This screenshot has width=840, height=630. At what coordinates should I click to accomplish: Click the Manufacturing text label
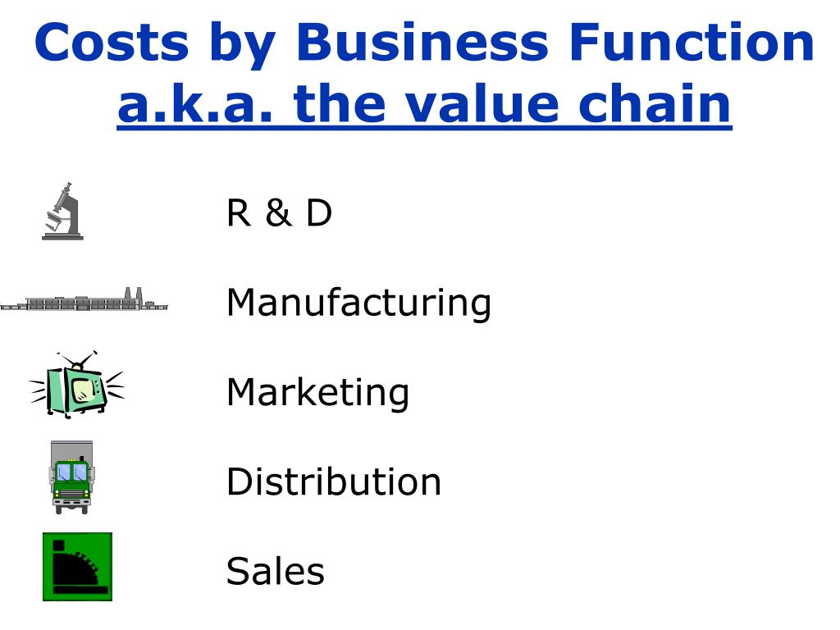(x=358, y=303)
